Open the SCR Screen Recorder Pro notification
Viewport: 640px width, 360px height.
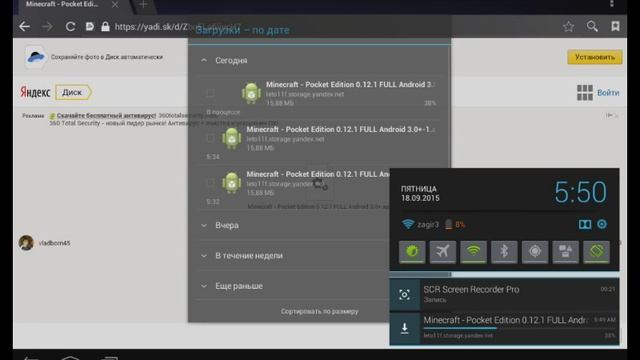pos(504,294)
